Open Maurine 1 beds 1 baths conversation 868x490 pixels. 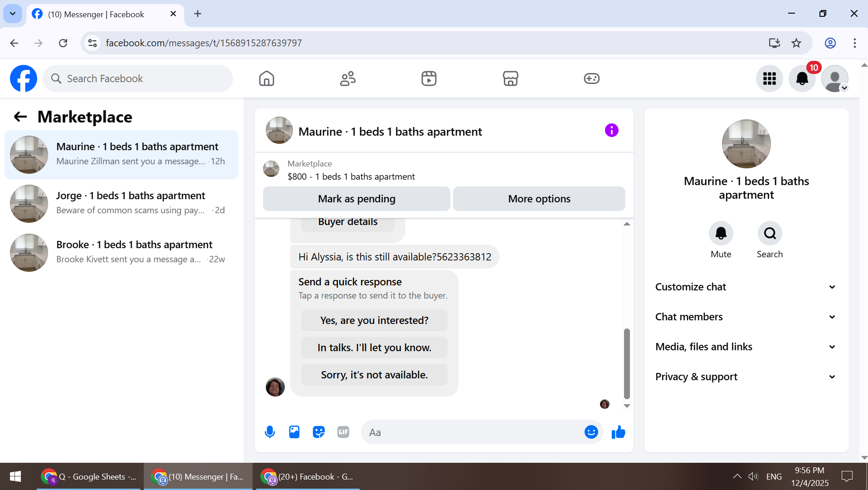(122, 155)
